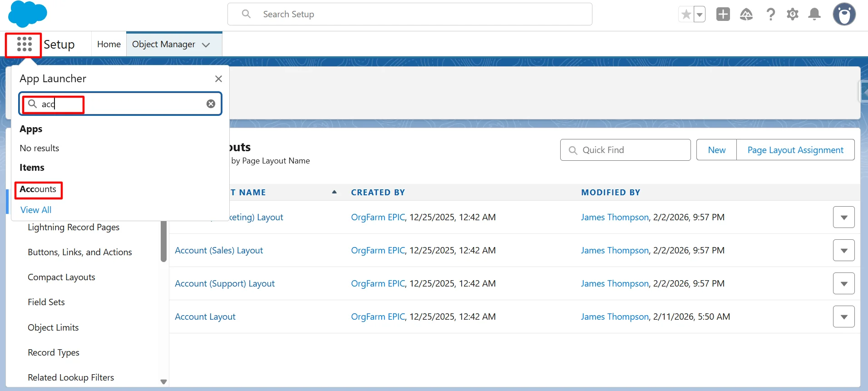The height and width of the screenshot is (391, 868).
Task: Click the sidebar scrollbar thumb
Action: (x=163, y=242)
